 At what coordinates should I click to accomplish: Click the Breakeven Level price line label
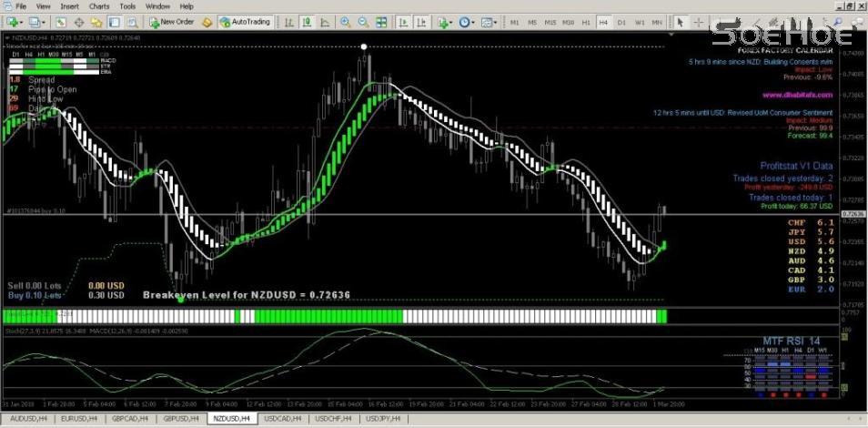(x=246, y=295)
